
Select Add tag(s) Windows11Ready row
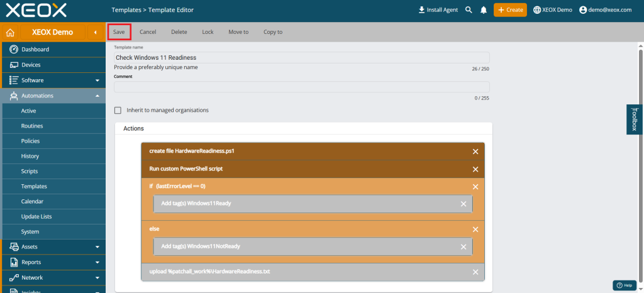tap(313, 204)
